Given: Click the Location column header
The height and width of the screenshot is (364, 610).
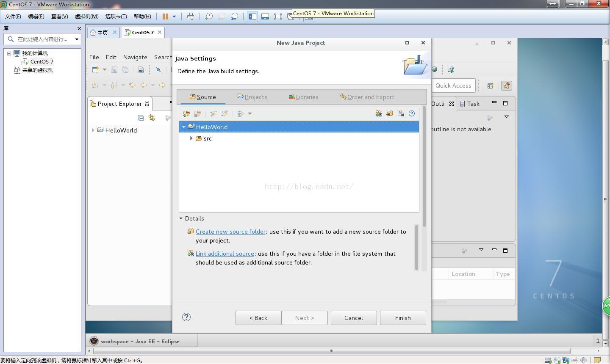Looking at the screenshot, I should [463, 274].
